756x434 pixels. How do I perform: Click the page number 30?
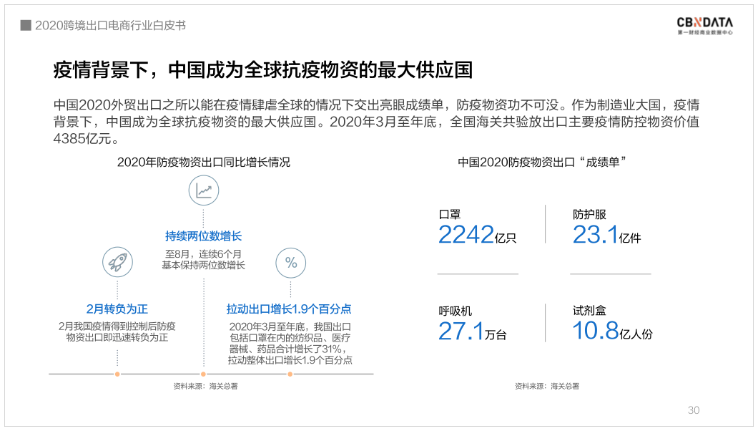pyautogui.click(x=694, y=410)
